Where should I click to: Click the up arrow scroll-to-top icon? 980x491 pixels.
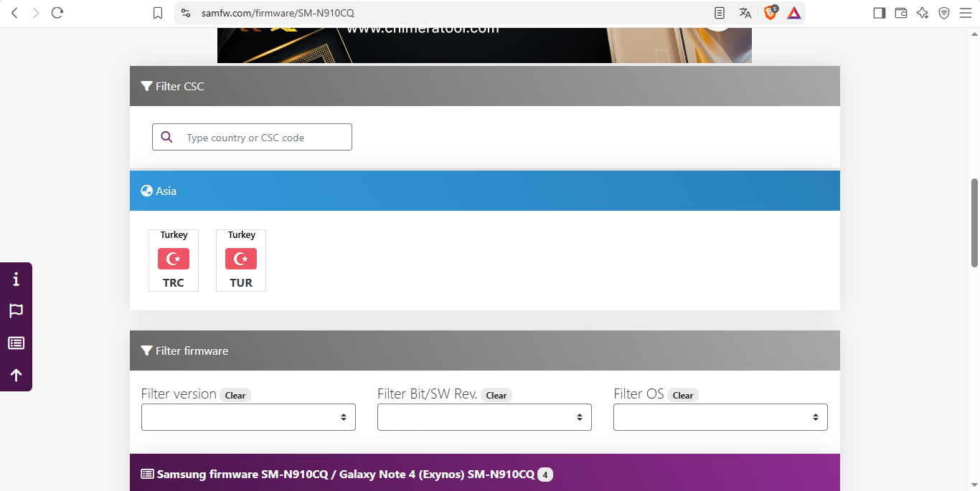click(16, 375)
